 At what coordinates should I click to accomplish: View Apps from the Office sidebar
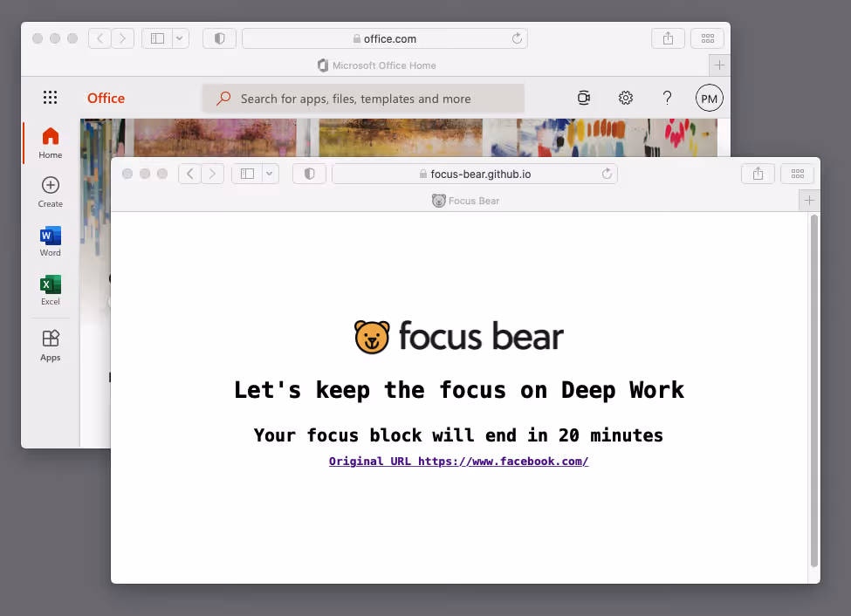point(50,342)
